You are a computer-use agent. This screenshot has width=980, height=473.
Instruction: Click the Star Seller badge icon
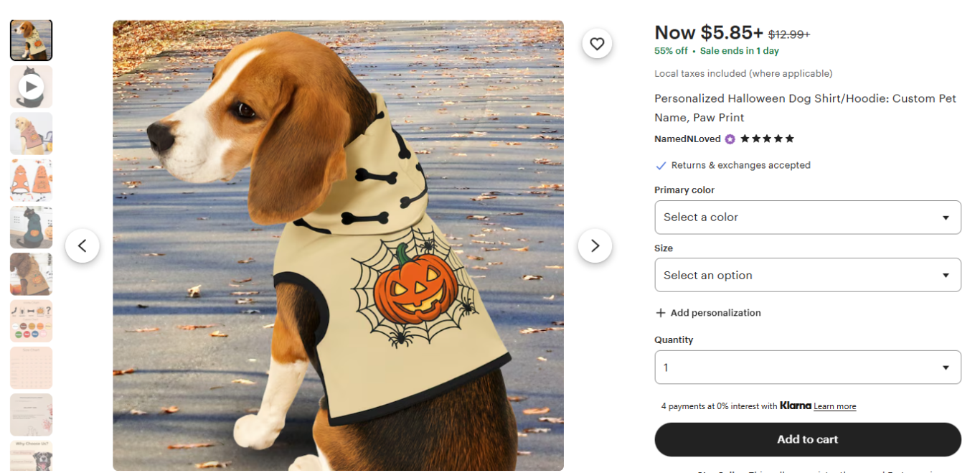(730, 139)
